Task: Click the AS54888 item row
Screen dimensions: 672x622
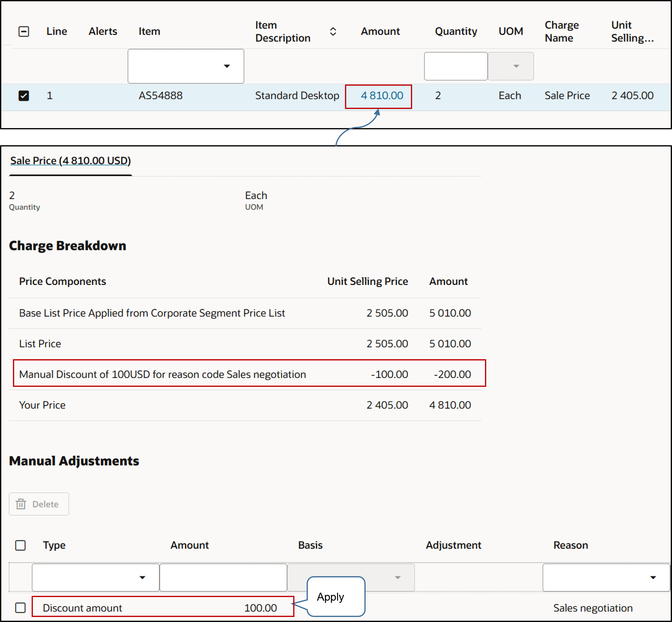Action: tap(160, 96)
